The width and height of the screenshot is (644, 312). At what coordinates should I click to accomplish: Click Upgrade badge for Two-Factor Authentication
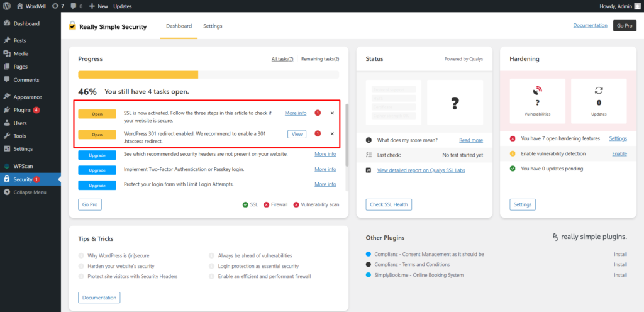[x=97, y=170]
